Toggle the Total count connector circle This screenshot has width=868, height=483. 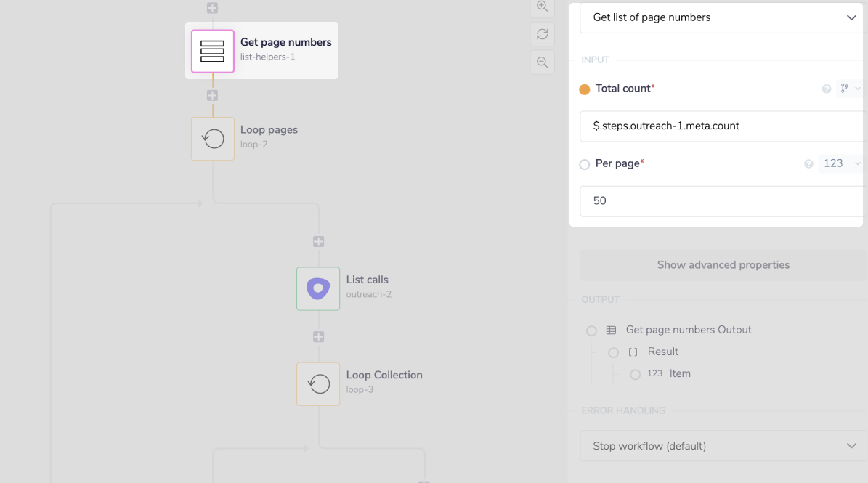(585, 89)
